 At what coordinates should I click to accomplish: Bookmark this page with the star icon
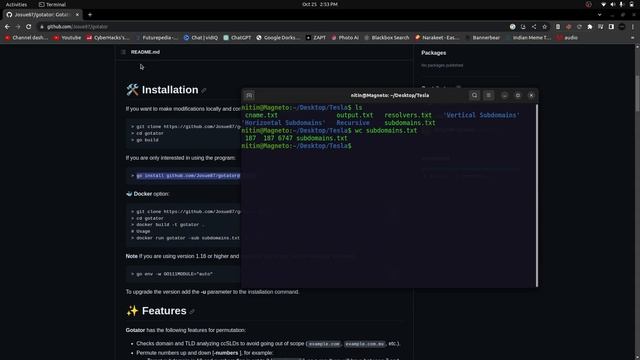tap(544, 27)
